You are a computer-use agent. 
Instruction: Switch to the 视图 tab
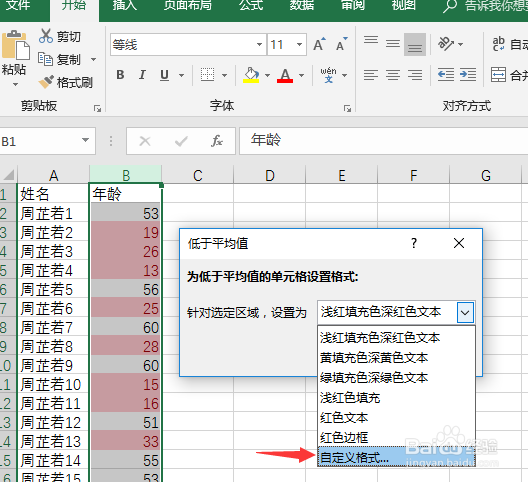coord(403,5)
